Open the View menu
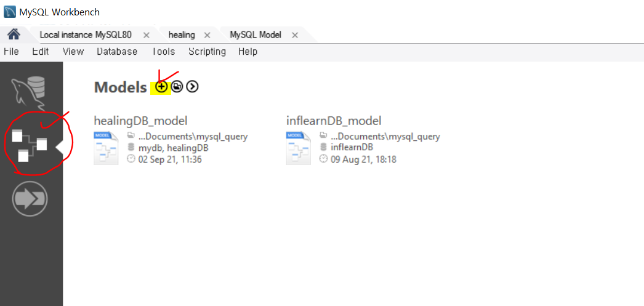 point(73,51)
